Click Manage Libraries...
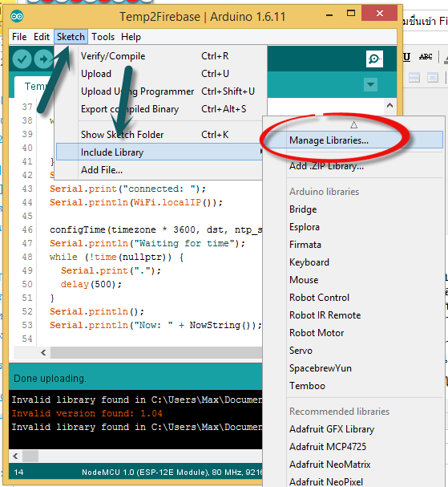Viewport: 448px width, 487px height. (354, 140)
